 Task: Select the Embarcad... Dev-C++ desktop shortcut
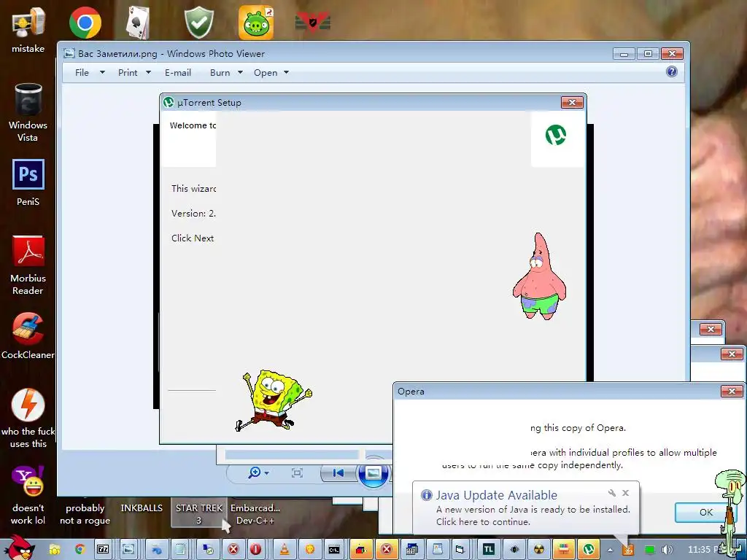(x=255, y=514)
